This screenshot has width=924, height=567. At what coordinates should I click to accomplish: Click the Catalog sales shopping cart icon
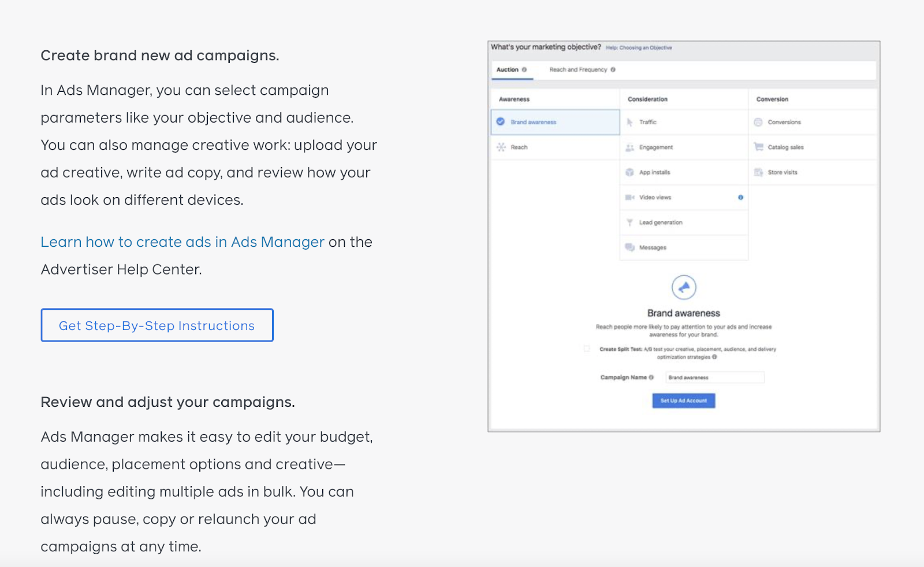point(758,147)
